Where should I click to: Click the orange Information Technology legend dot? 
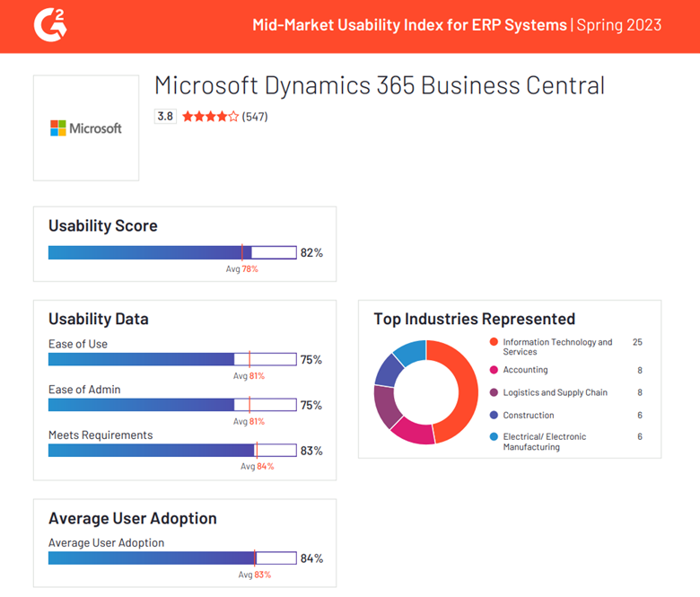pyautogui.click(x=494, y=341)
